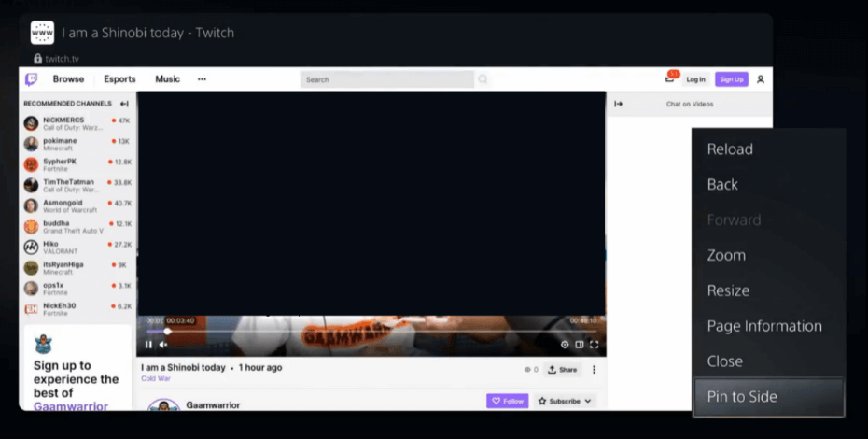The image size is (868, 439).
Task: Click the Log In button
Action: tap(696, 79)
